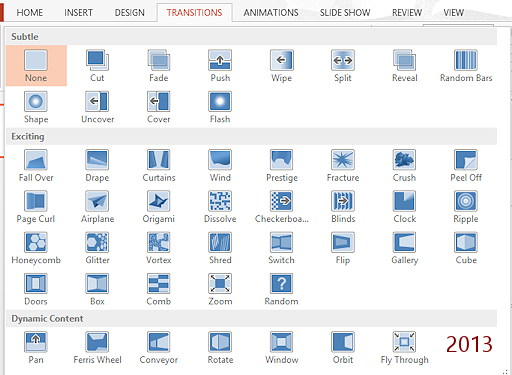
Task: Select the Peel Off transition
Action: pyautogui.click(x=466, y=165)
